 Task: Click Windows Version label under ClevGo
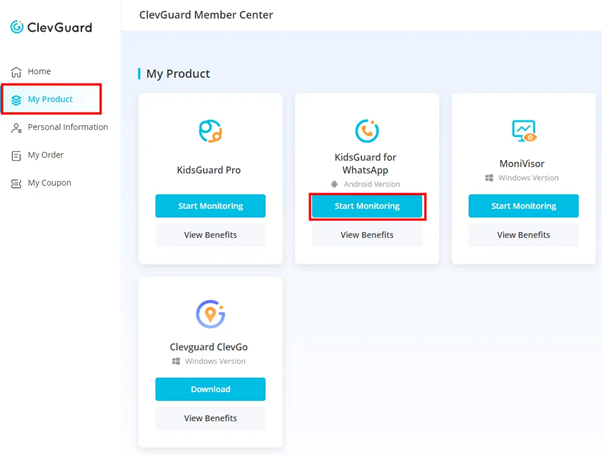215,361
